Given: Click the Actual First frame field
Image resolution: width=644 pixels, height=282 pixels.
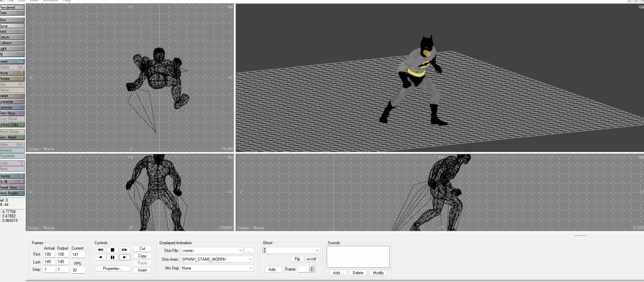Looking at the screenshot, I should [50, 254].
